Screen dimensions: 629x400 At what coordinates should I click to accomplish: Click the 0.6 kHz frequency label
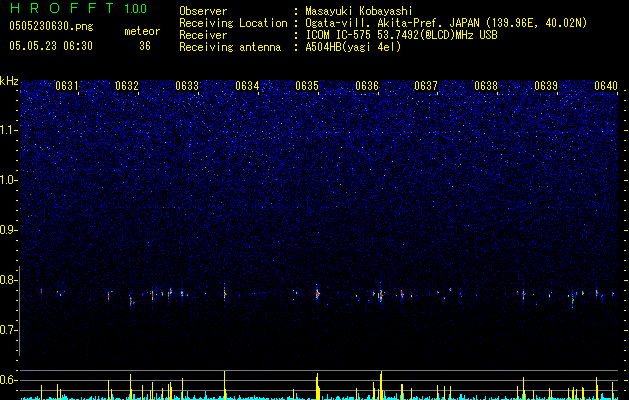click(x=9, y=380)
